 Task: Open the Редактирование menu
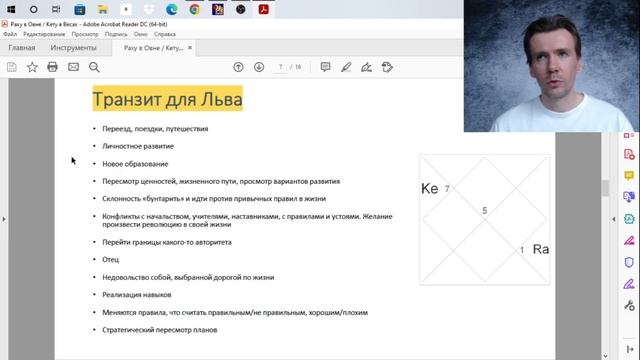pyautogui.click(x=44, y=34)
